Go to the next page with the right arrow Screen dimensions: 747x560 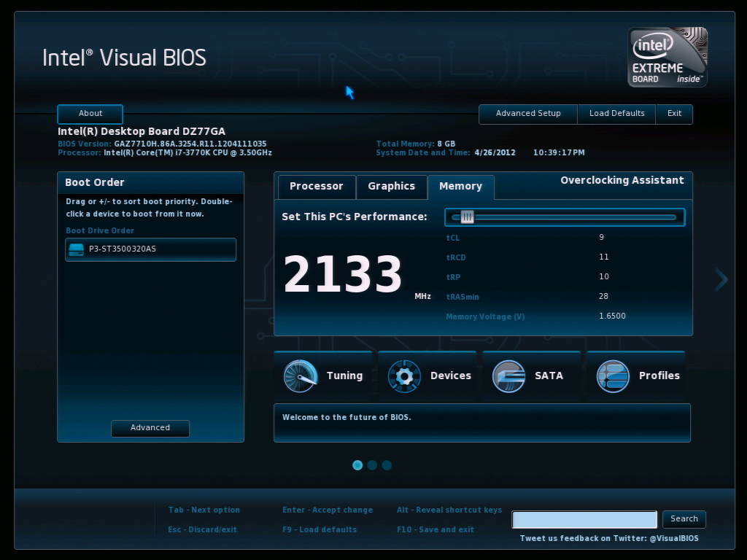coord(721,279)
